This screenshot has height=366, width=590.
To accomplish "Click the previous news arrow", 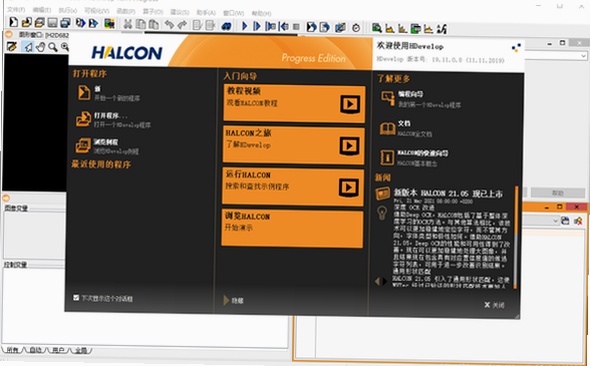I will 377,281.
